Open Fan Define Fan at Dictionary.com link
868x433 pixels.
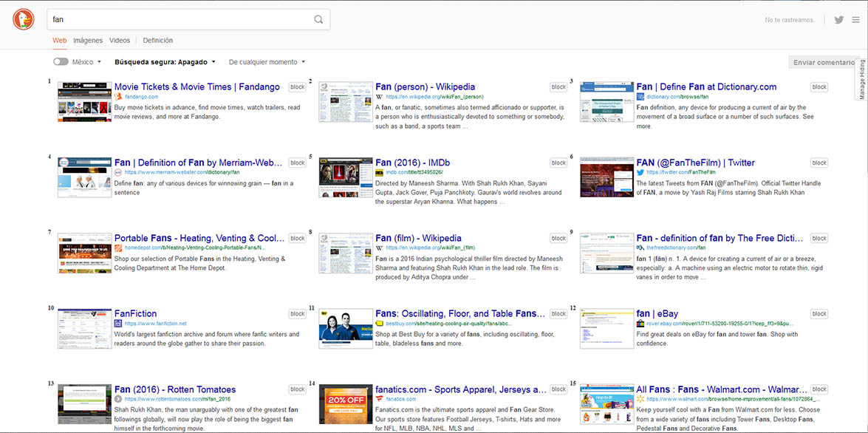point(706,87)
